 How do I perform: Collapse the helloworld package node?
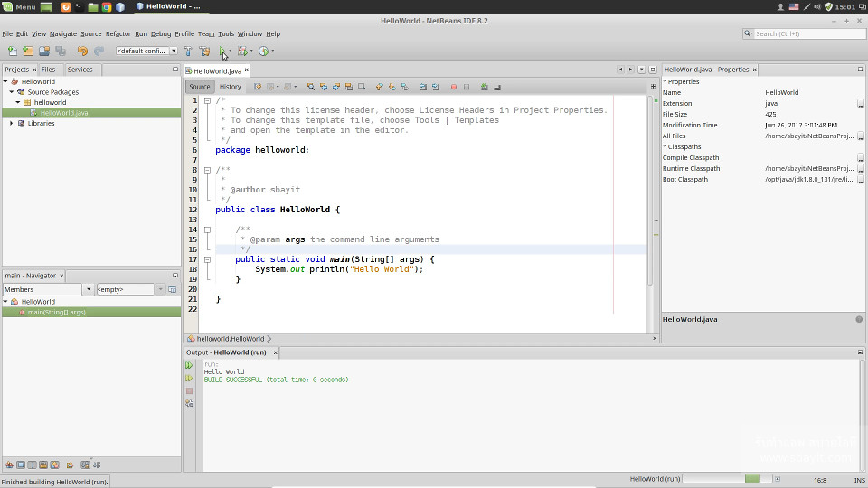click(x=18, y=102)
